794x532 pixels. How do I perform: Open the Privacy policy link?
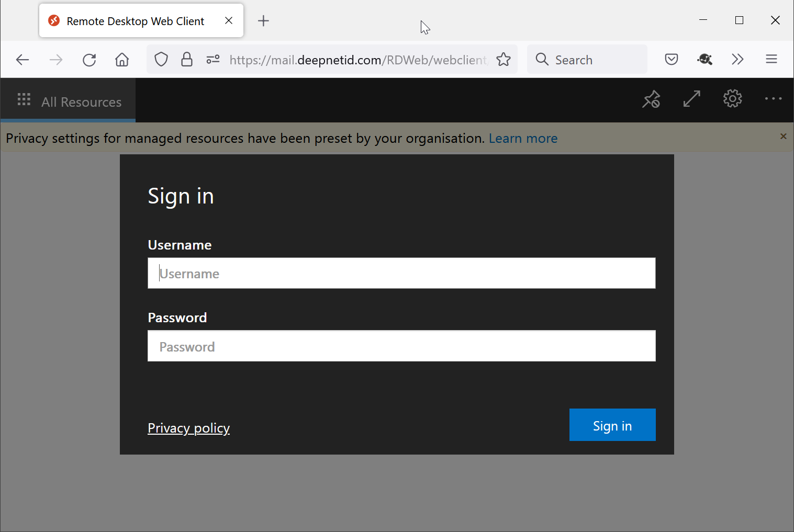188,428
